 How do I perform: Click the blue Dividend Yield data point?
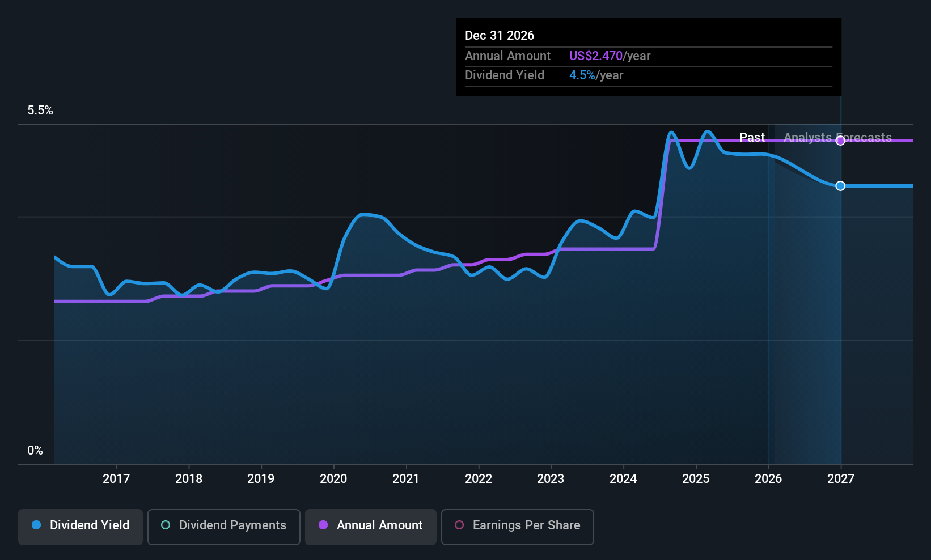tap(840, 186)
